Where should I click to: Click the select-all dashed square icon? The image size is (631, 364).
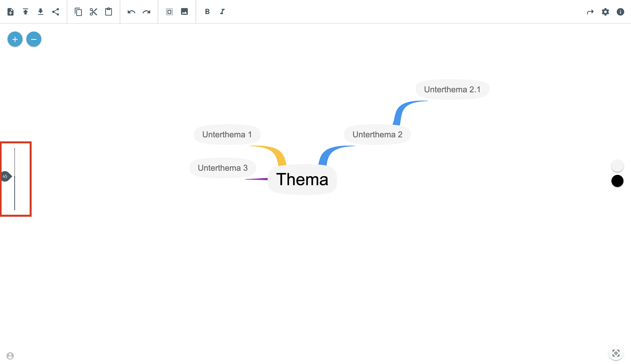tap(169, 12)
